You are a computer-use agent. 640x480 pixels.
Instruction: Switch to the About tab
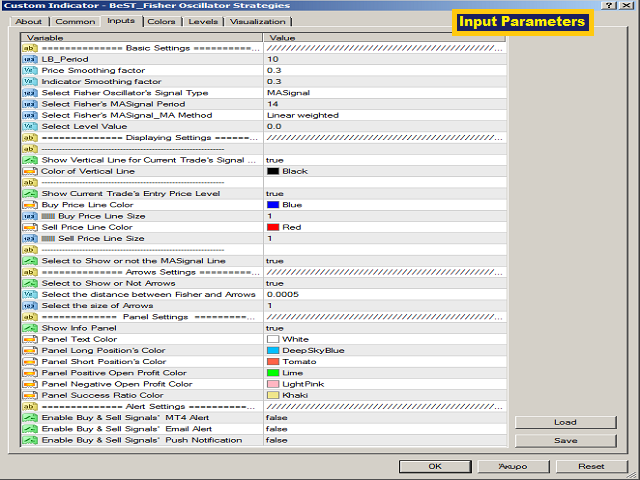click(28, 22)
